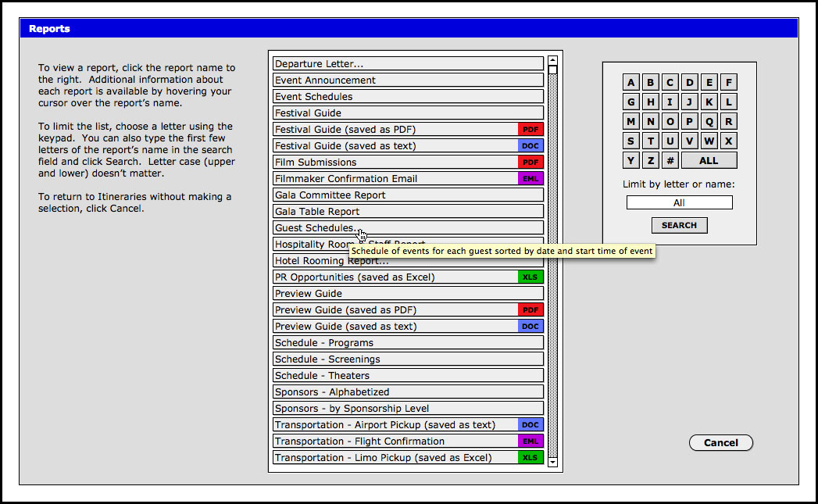Filter reports by letter S on keypad

[x=631, y=141]
